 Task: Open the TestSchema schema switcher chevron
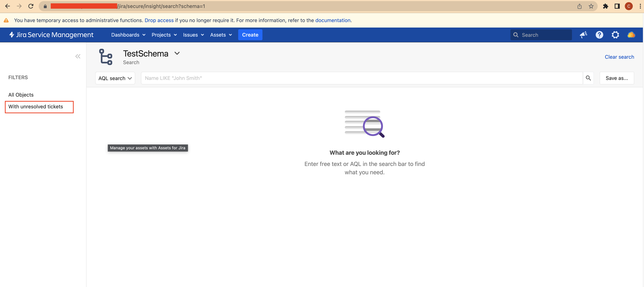click(x=177, y=53)
